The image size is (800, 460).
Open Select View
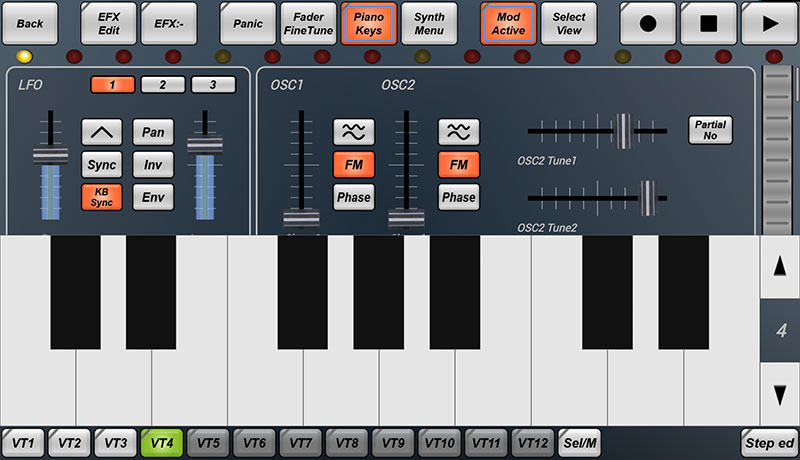click(x=569, y=23)
